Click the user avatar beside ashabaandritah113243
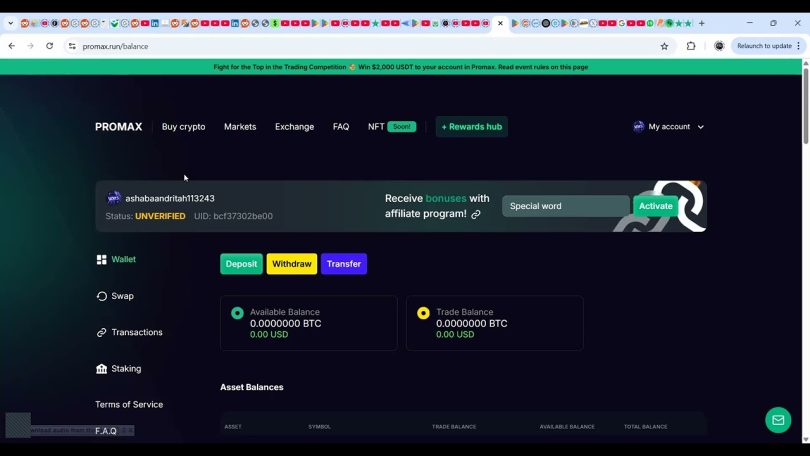Image resolution: width=810 pixels, height=456 pixels. point(114,198)
